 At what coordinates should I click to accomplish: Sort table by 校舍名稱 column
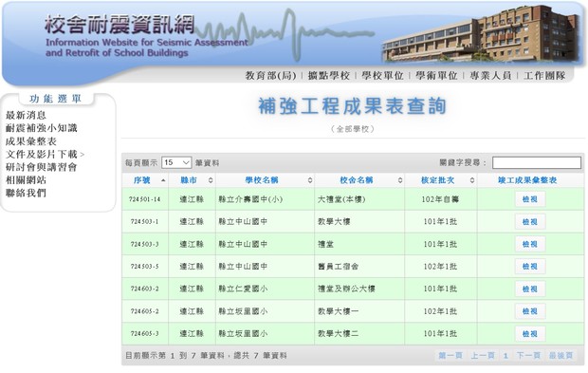(x=359, y=180)
